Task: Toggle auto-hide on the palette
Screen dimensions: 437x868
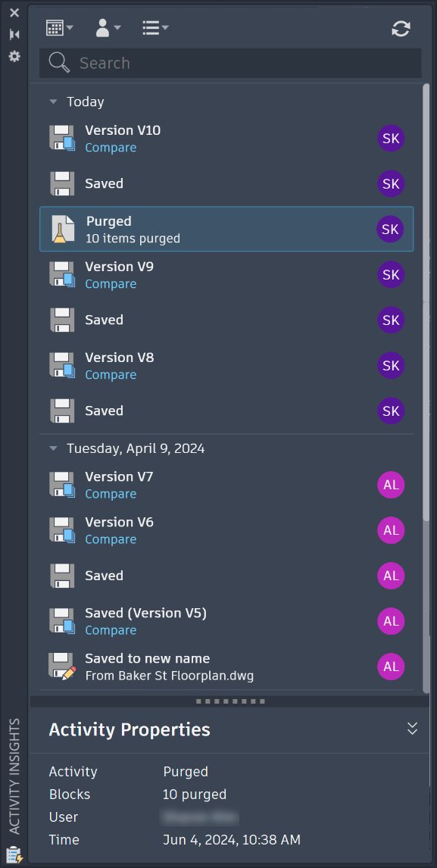Action: 14,34
